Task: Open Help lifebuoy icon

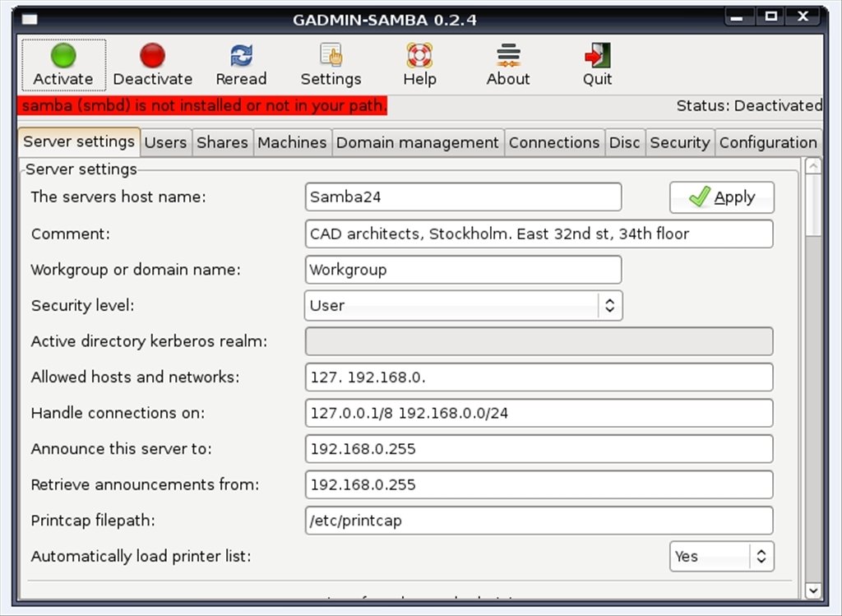Action: point(419,55)
